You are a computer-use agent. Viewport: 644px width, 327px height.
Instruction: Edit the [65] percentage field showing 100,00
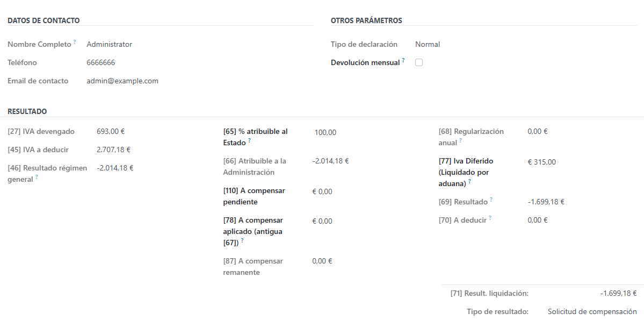[325, 132]
